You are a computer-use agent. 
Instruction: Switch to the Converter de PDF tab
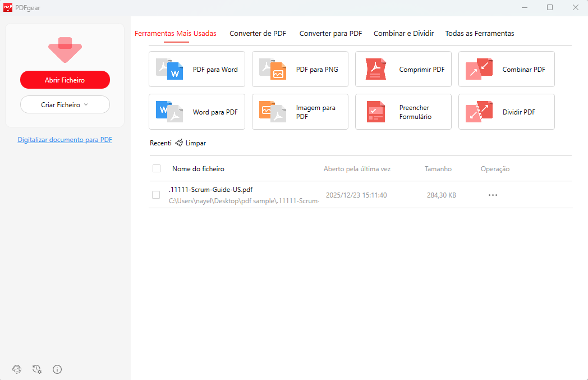point(258,34)
